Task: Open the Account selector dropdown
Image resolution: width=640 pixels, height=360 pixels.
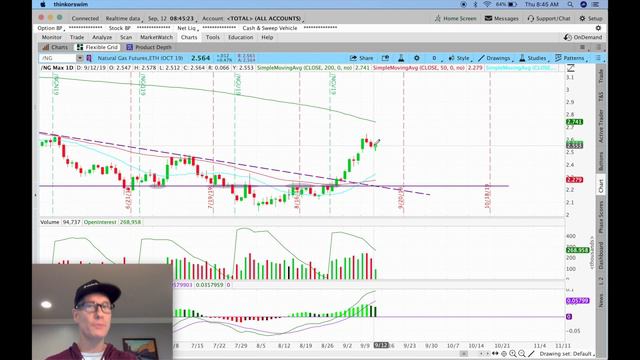Action: [x=264, y=18]
